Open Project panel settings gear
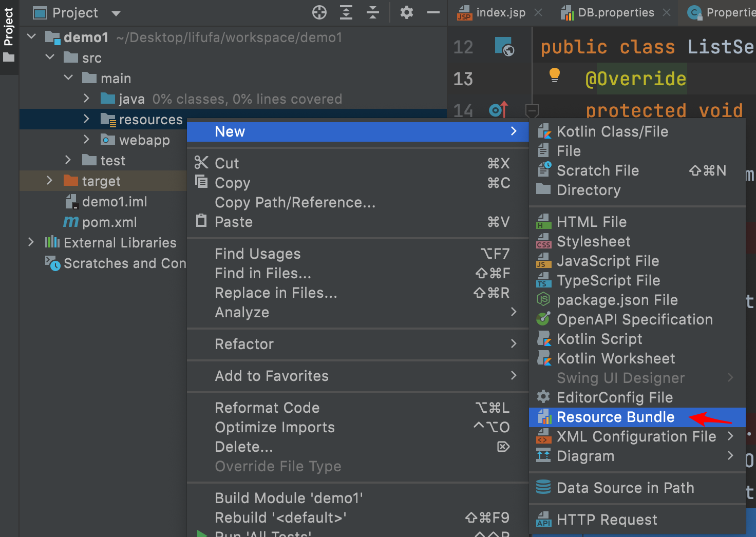Screen dimensions: 756x537 tap(407, 12)
